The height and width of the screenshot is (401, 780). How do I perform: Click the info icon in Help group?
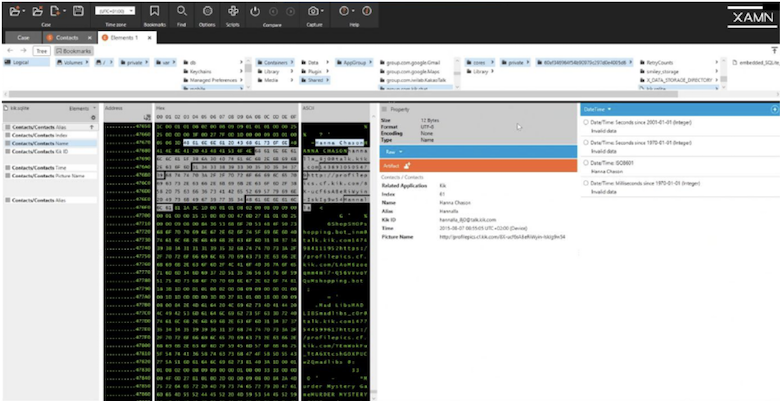pyautogui.click(x=367, y=11)
